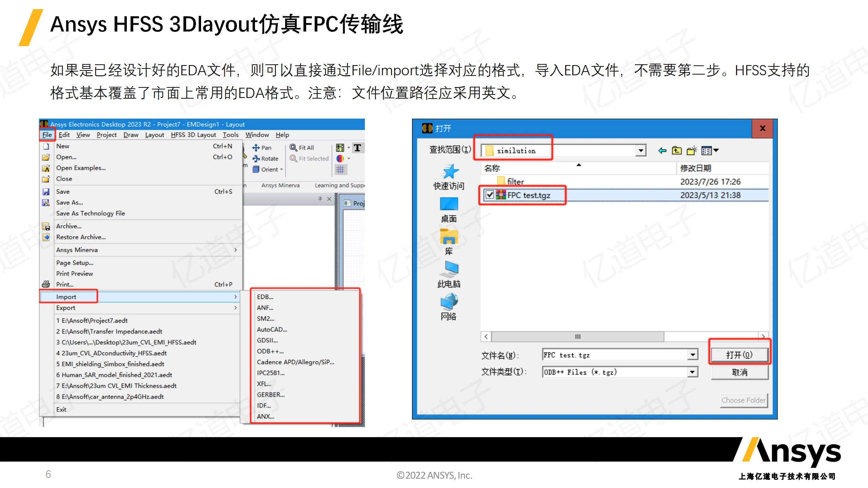Click the Fit Selected tool
Viewport: 868px width, 488px height.
[x=309, y=159]
